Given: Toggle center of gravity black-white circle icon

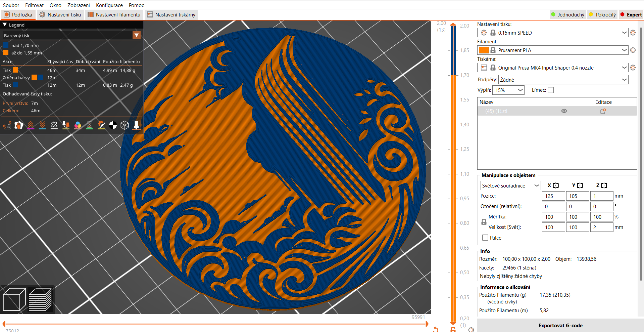Looking at the screenshot, I should tap(113, 125).
